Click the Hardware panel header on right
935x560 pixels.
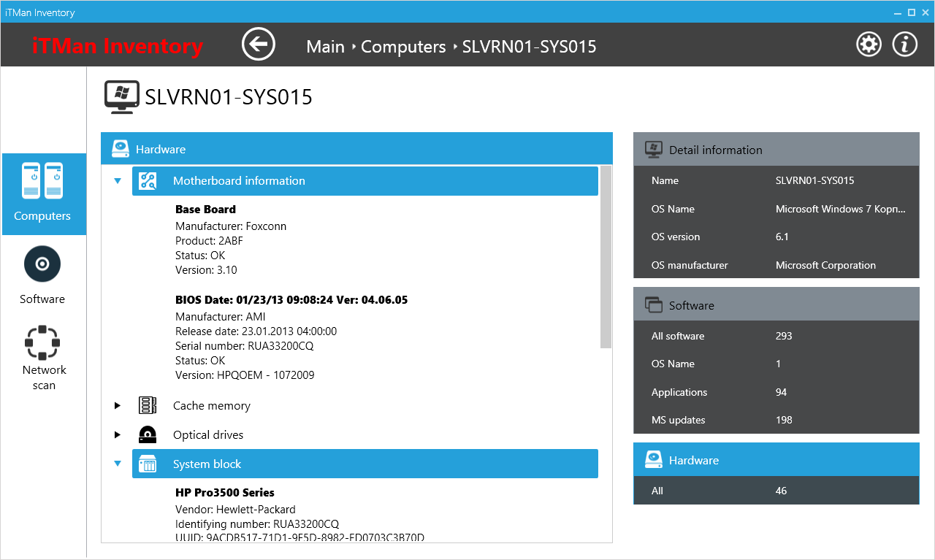(776, 460)
